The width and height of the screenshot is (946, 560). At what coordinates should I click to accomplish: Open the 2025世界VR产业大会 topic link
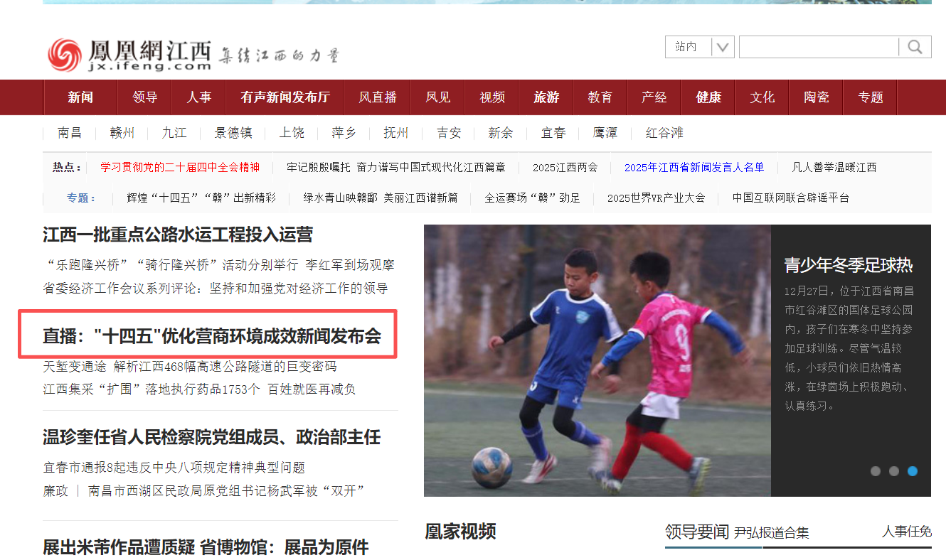pyautogui.click(x=656, y=198)
